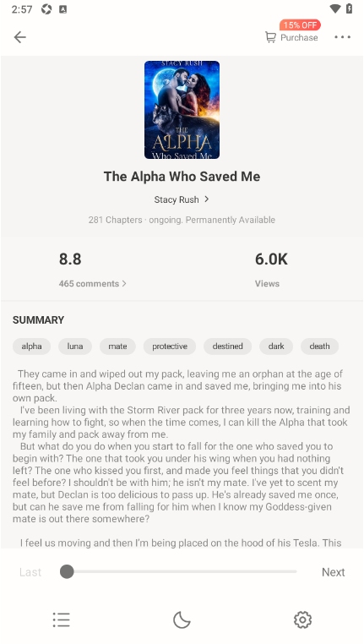The height and width of the screenshot is (644, 364).
Task: Choose the protective tag
Action: click(x=170, y=347)
